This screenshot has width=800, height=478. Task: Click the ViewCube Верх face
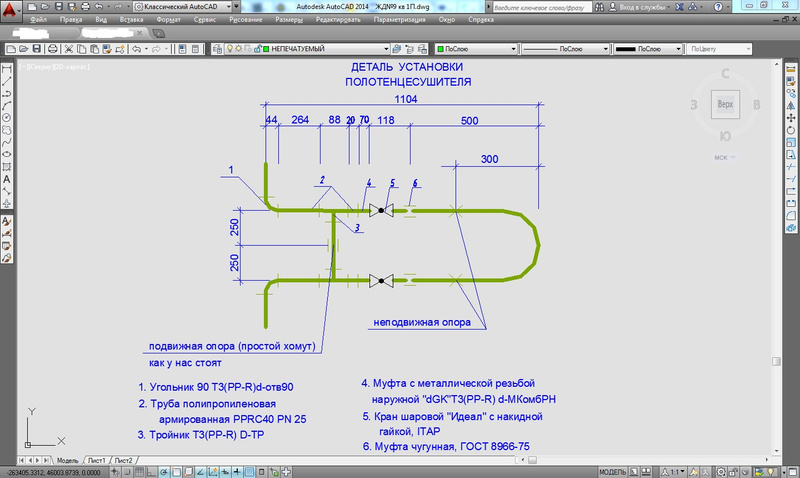[722, 103]
